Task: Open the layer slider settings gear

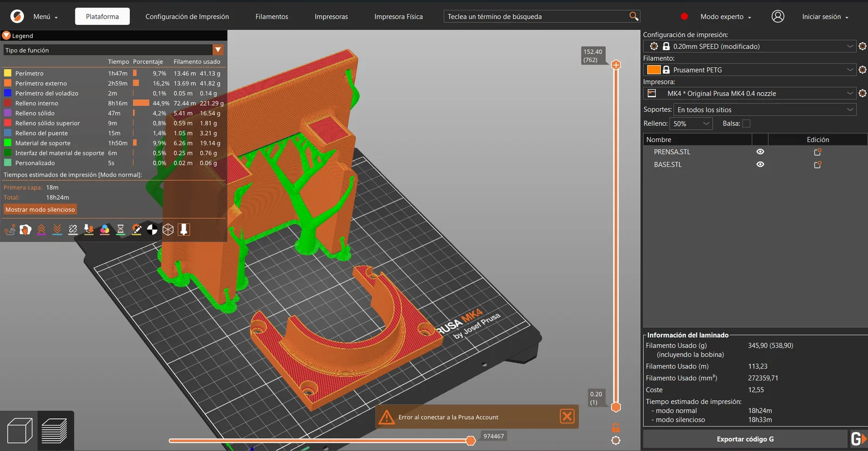Action: coord(616,441)
